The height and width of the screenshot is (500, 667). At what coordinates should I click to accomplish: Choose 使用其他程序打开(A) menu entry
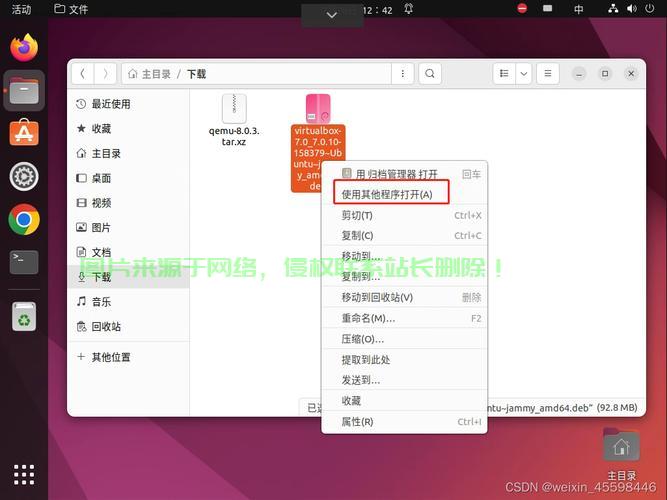click(404, 194)
